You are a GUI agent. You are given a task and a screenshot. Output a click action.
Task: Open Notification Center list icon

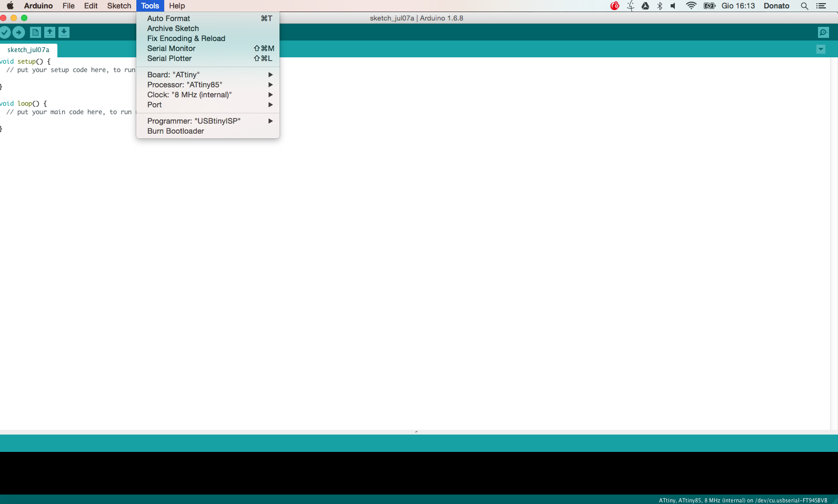[x=821, y=6]
